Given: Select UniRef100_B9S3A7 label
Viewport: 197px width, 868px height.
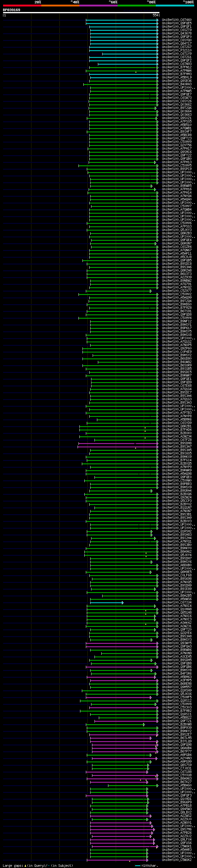Looking at the screenshot, I should [x=176, y=447].
